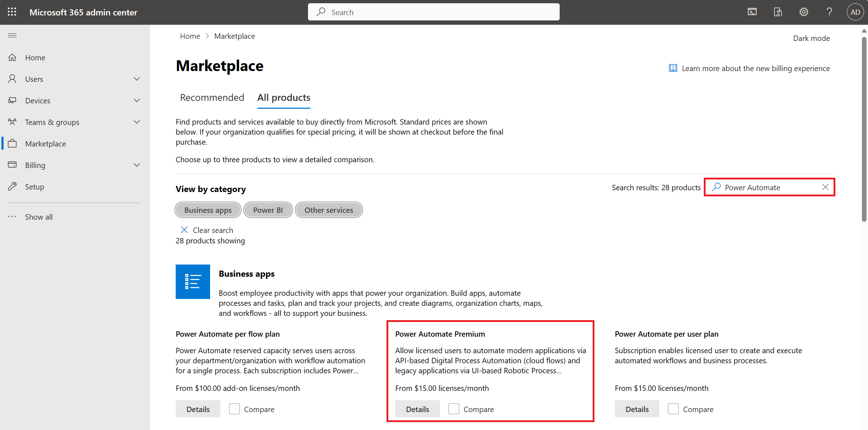868x430 pixels.
Task: Click Details button for Power Automate Premium
Action: click(417, 409)
